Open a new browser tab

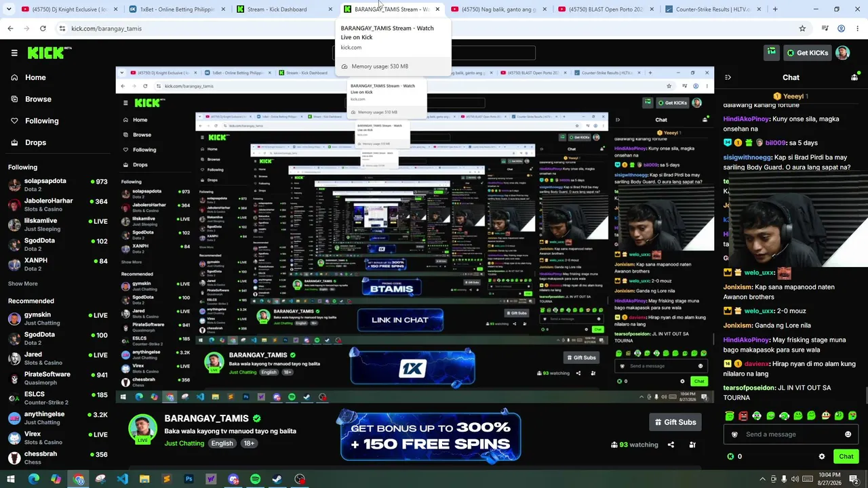[775, 9]
